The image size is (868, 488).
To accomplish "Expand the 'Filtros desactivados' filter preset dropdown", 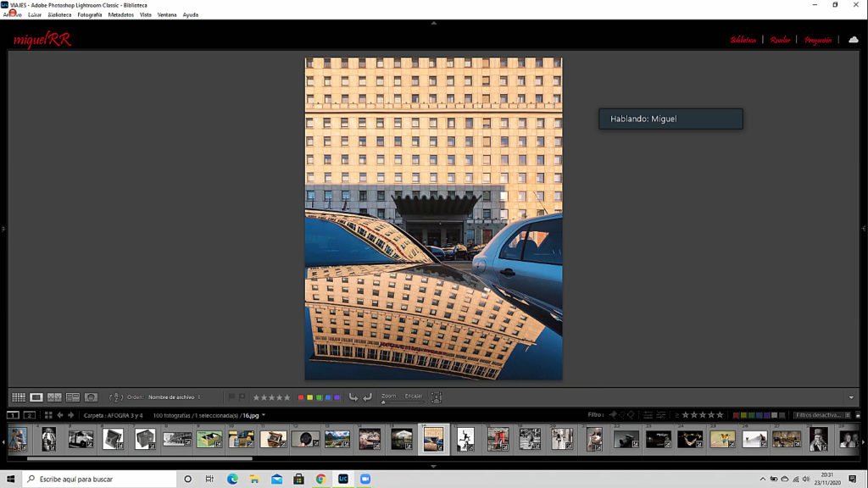I will tap(820, 415).
